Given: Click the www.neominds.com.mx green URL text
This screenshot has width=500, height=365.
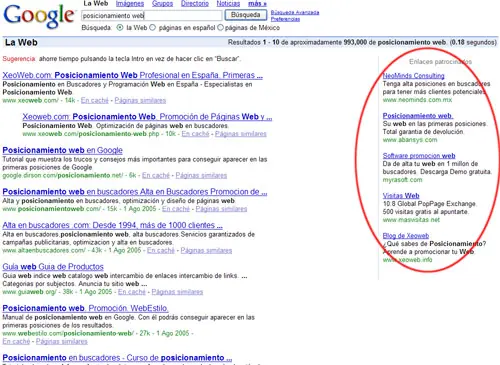Looking at the screenshot, I should (x=417, y=100).
